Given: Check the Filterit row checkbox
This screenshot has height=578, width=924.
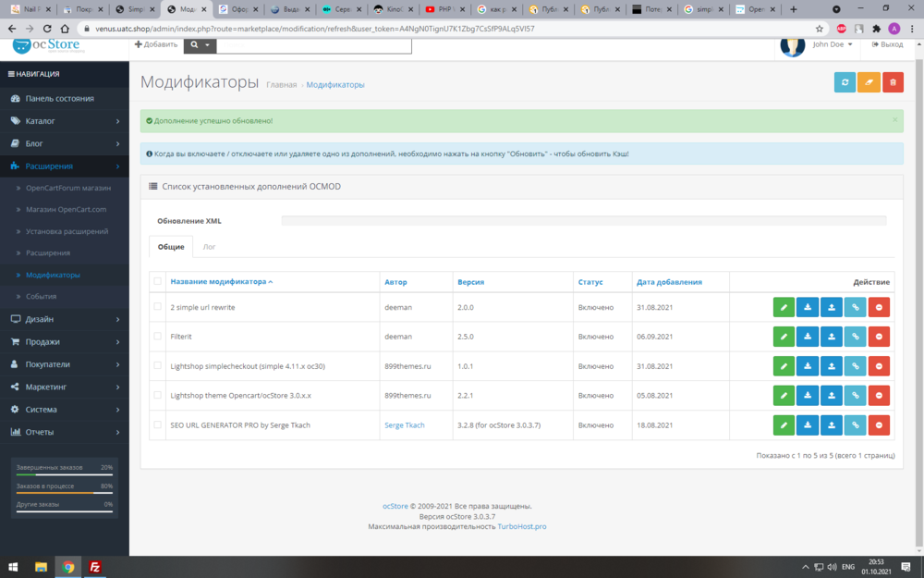Looking at the screenshot, I should coord(157,337).
